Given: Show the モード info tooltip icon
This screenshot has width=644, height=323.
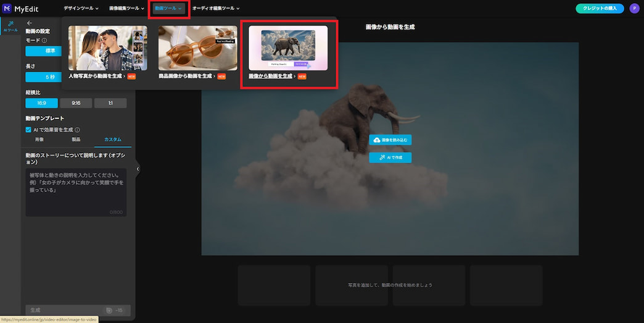Looking at the screenshot, I should tap(44, 40).
